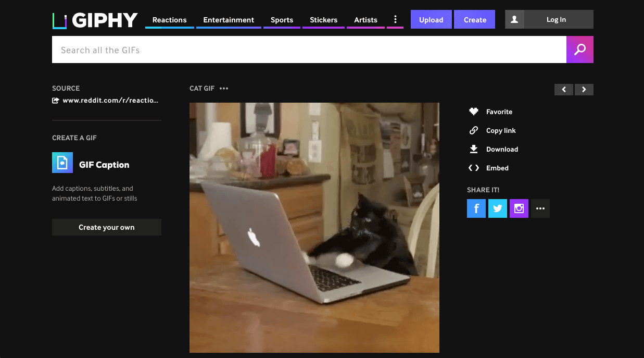Go to the previous GIF arrow

564,90
